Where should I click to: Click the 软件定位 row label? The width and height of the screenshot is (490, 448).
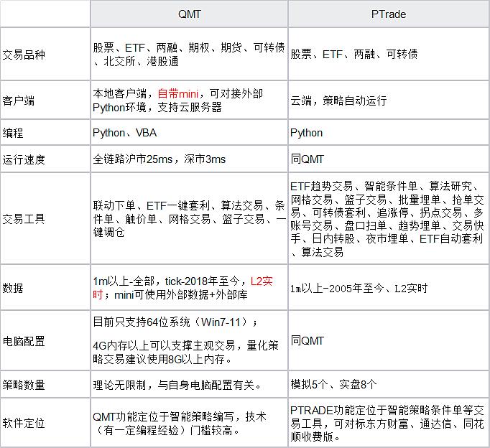pyautogui.click(x=24, y=423)
